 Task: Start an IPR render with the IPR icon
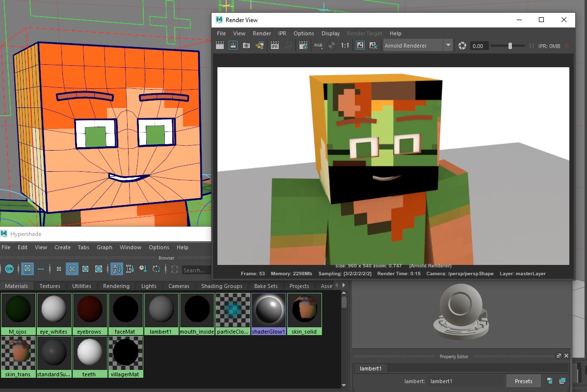(x=275, y=46)
